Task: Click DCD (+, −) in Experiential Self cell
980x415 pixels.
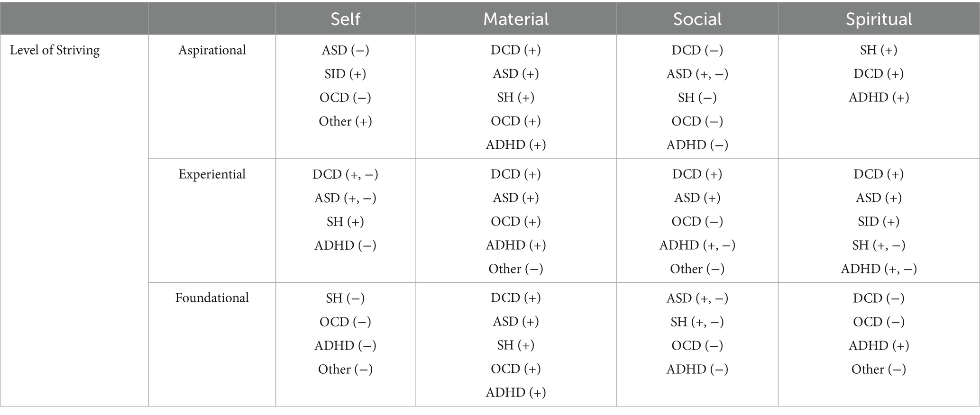Action: pyautogui.click(x=345, y=174)
